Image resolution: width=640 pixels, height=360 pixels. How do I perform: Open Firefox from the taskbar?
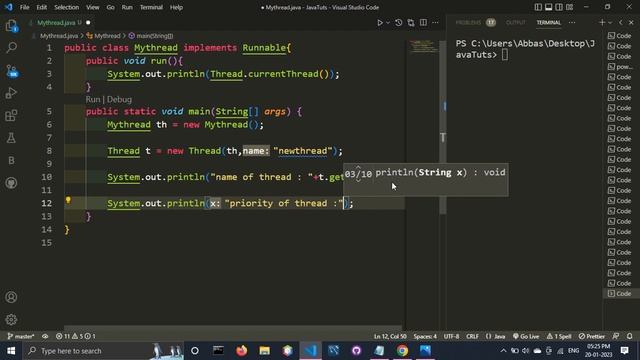click(x=242, y=351)
